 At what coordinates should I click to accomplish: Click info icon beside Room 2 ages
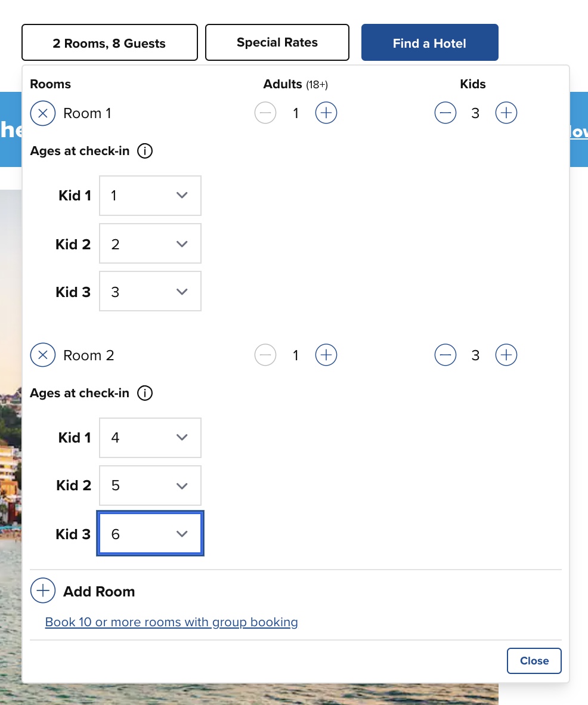pyautogui.click(x=145, y=393)
